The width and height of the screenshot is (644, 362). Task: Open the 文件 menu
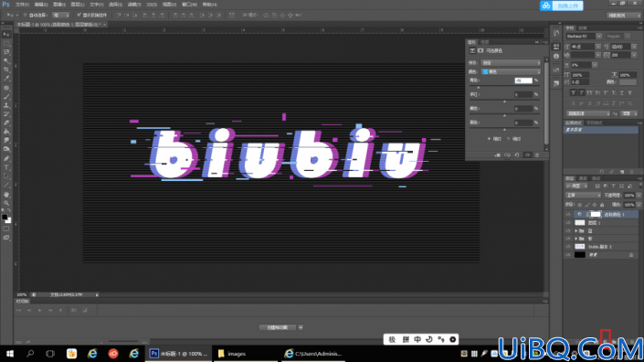pos(22,5)
